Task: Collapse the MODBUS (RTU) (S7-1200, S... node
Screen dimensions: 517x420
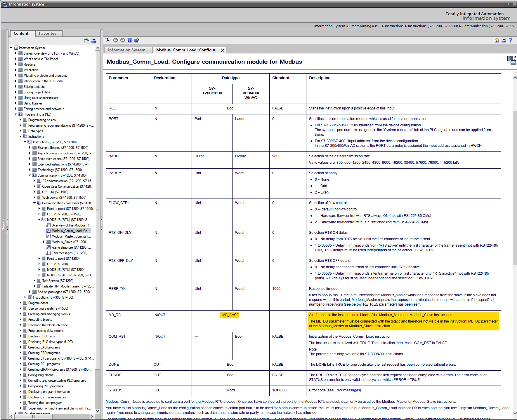Action: pyautogui.click(x=39, y=220)
